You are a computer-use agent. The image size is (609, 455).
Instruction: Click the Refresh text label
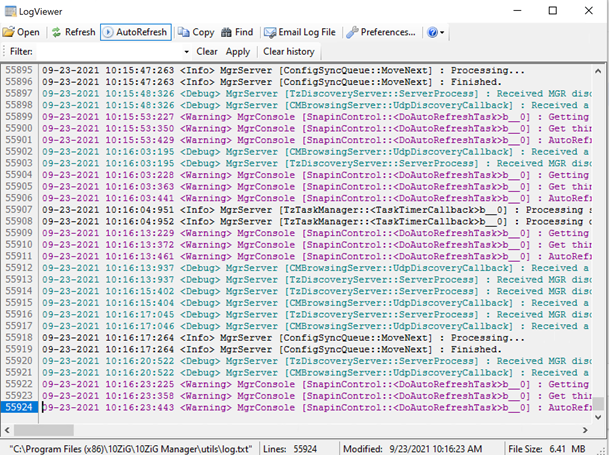[x=80, y=32]
